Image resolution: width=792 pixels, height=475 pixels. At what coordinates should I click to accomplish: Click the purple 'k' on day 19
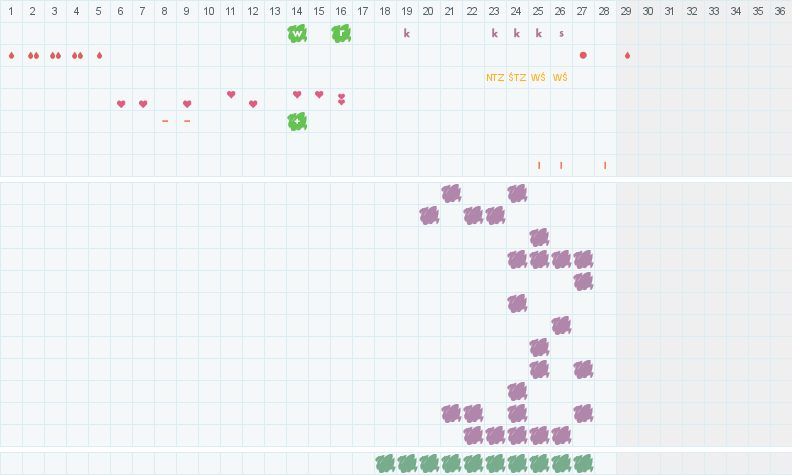pos(407,33)
